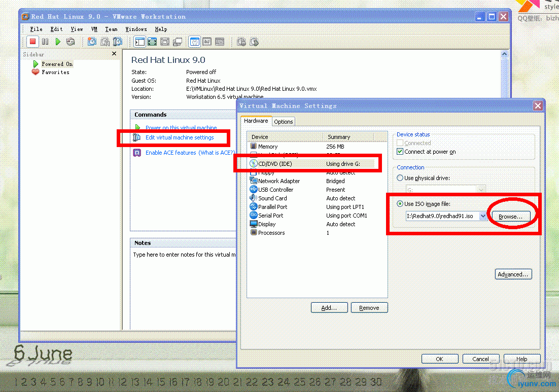The height and width of the screenshot is (392, 559).
Task: Click the Remove button
Action: [x=369, y=307]
